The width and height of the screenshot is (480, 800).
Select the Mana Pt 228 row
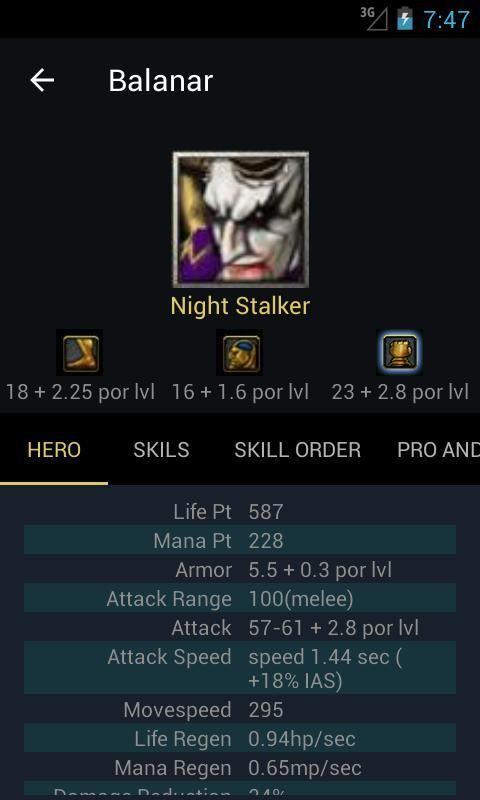pos(240,540)
